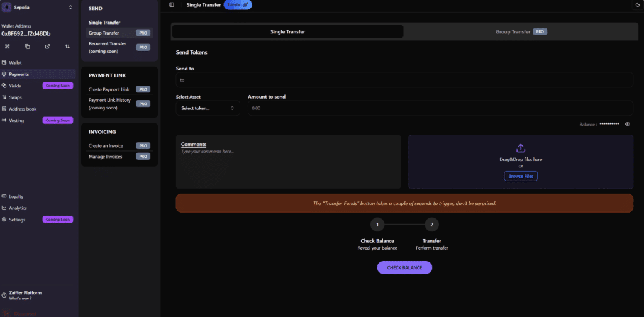This screenshot has height=317, width=644.
Task: Toggle dark mode moon icon
Action: pyautogui.click(x=638, y=4)
